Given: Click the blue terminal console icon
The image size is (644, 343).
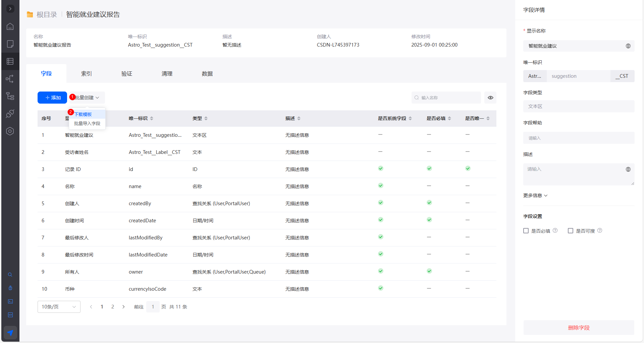Looking at the screenshot, I should (10, 301).
